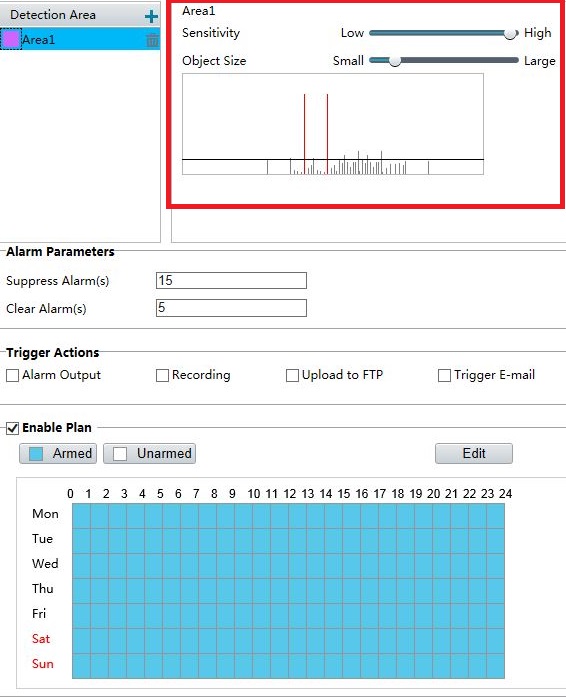
Task: Click into the Suppress Alarm(s) field
Action: [x=231, y=280]
